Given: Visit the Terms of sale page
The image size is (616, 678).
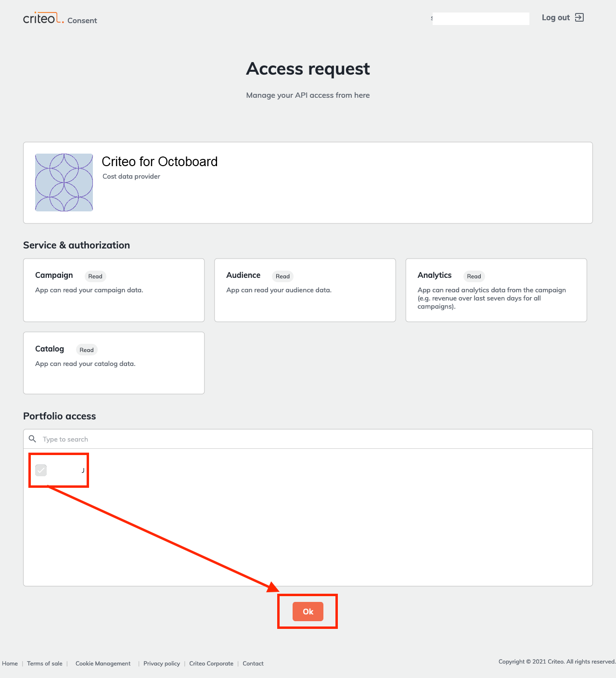Looking at the screenshot, I should point(45,663).
